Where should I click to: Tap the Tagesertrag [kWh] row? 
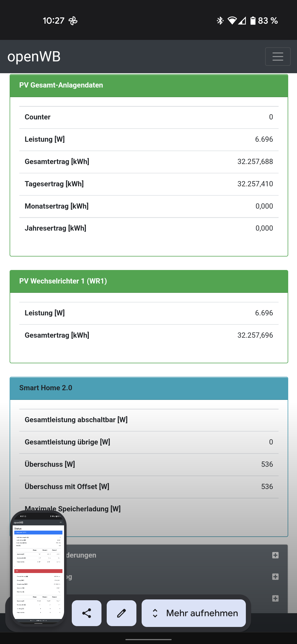click(149, 184)
